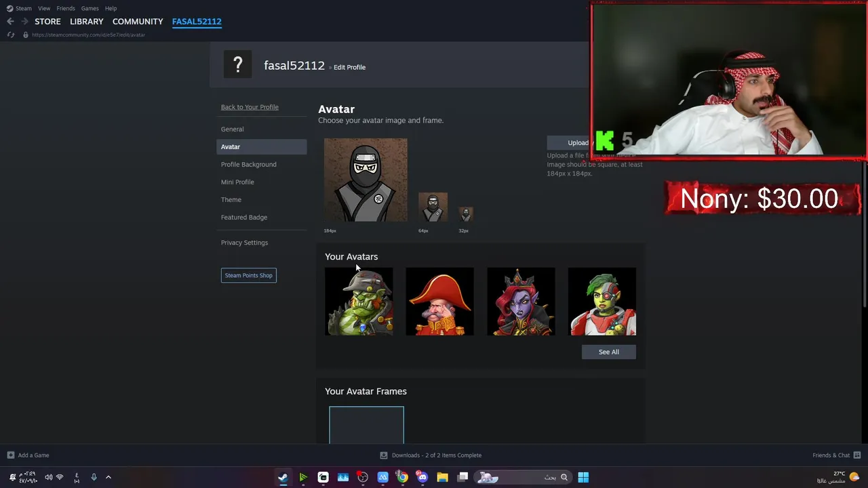Viewport: 868px width, 488px height.
Task: Open the View menu
Action: 44,8
